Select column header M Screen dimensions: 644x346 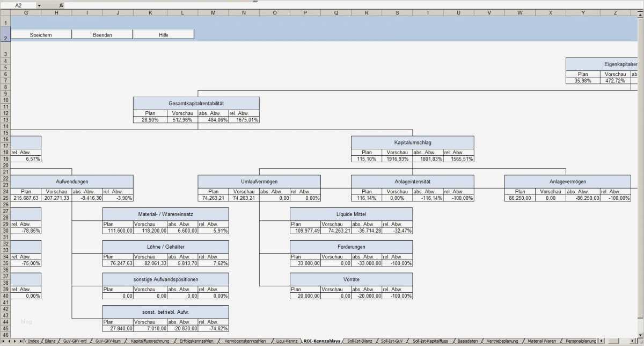tap(213, 12)
